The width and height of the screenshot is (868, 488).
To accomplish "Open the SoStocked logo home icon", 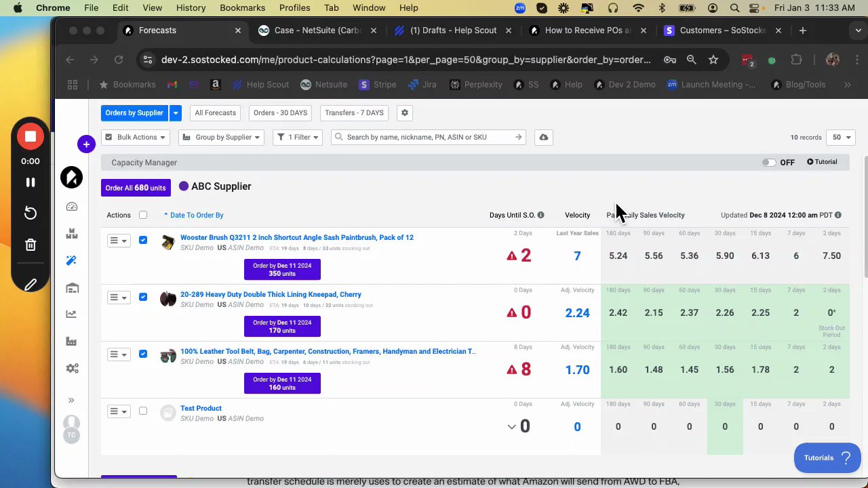I will (x=71, y=178).
